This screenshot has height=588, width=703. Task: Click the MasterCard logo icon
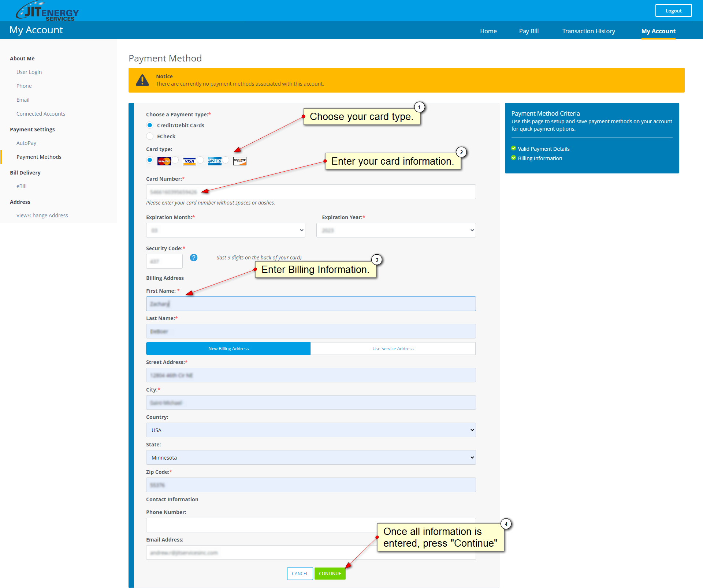tap(164, 161)
